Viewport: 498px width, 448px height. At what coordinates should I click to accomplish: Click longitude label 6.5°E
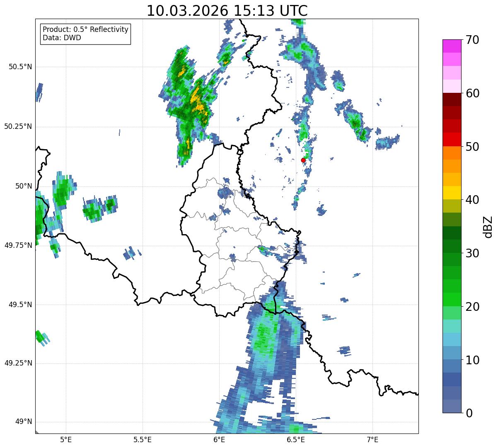(296, 439)
